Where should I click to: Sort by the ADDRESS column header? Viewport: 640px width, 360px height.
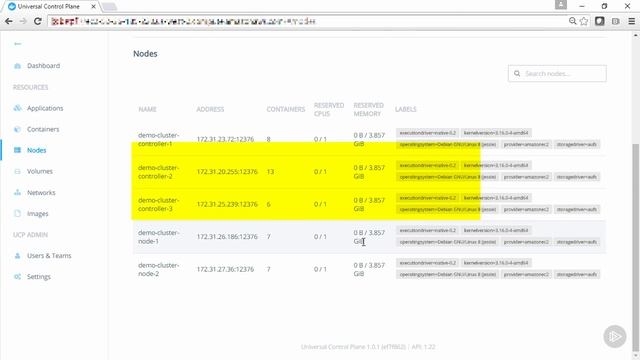pos(210,109)
